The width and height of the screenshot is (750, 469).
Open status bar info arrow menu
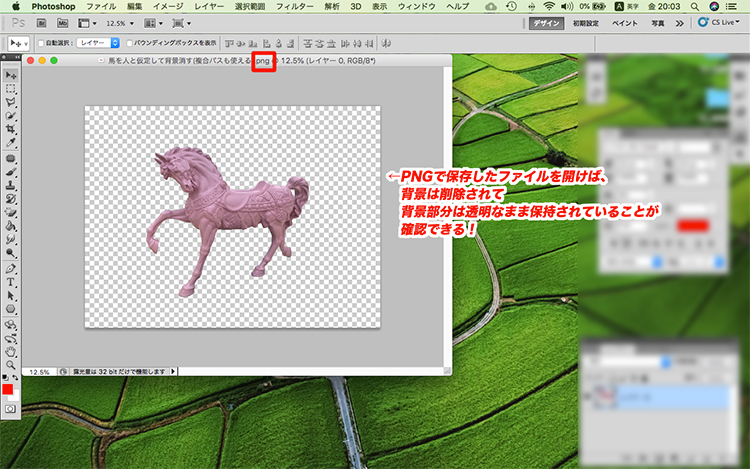173,371
